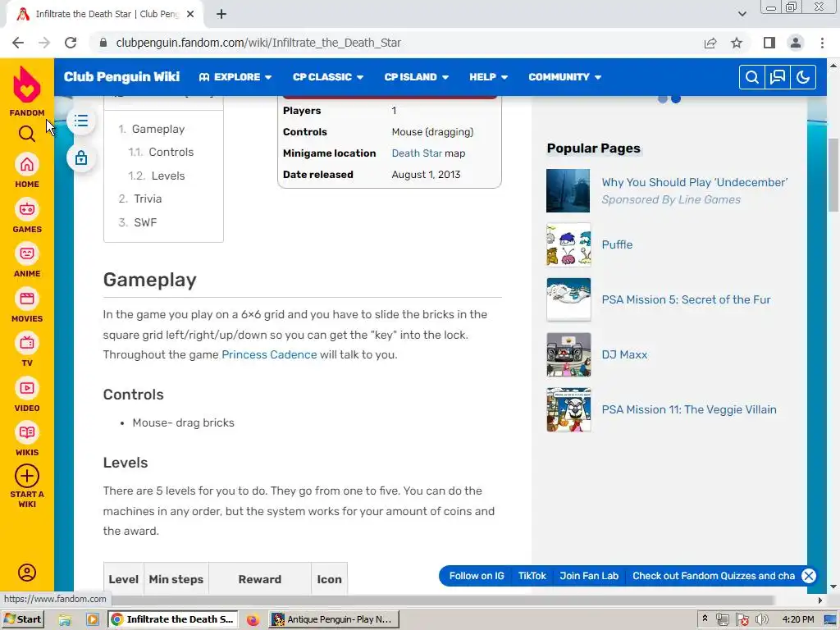Open the file explorer taskbar icon
Viewport: 840px width, 630px height.
[x=65, y=620]
